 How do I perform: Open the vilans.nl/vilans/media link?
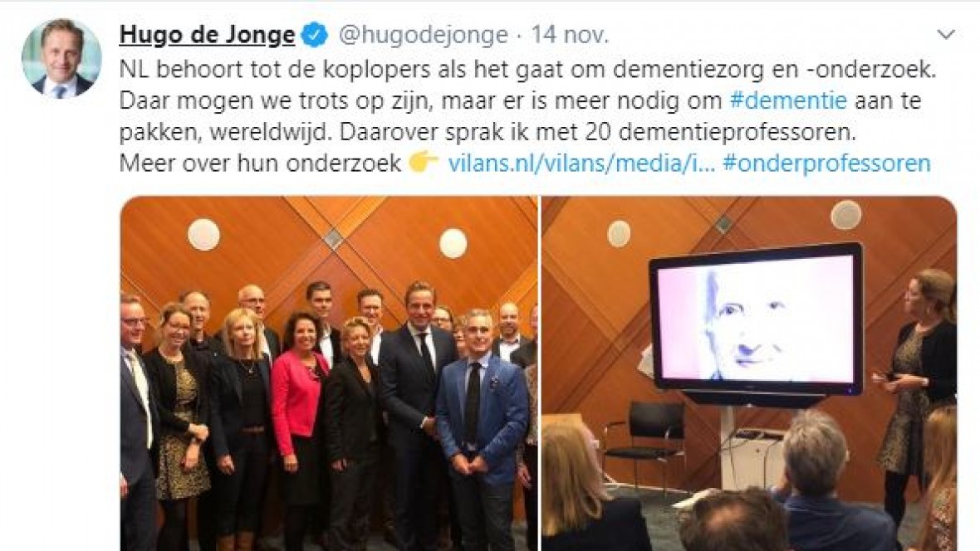581,163
